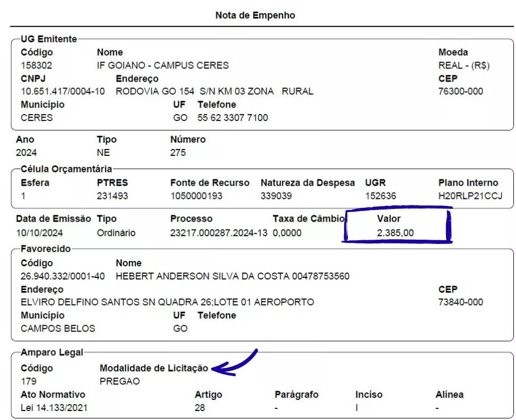Click the PREGAO modality value
Screen dimensions: 516x420
click(x=120, y=381)
